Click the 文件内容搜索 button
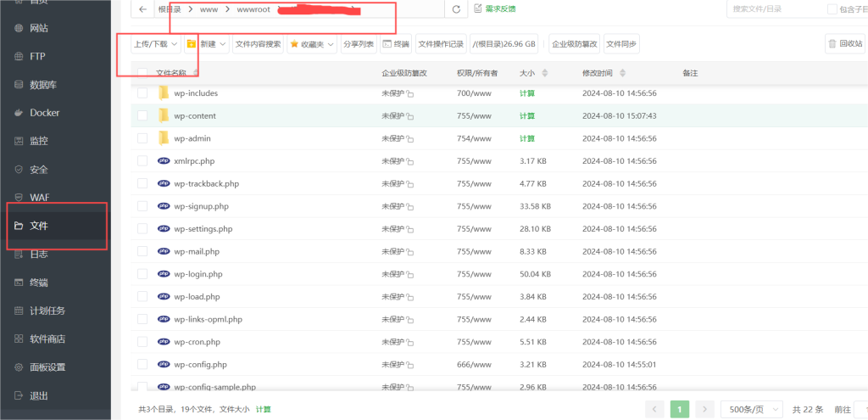Screen dimensions: 868x420 click(x=258, y=44)
